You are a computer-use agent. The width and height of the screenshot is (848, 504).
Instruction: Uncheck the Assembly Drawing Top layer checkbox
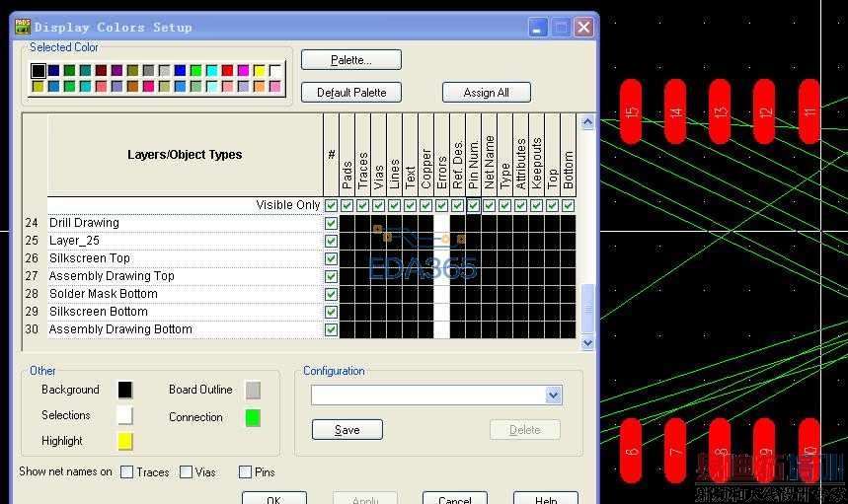coord(331,276)
